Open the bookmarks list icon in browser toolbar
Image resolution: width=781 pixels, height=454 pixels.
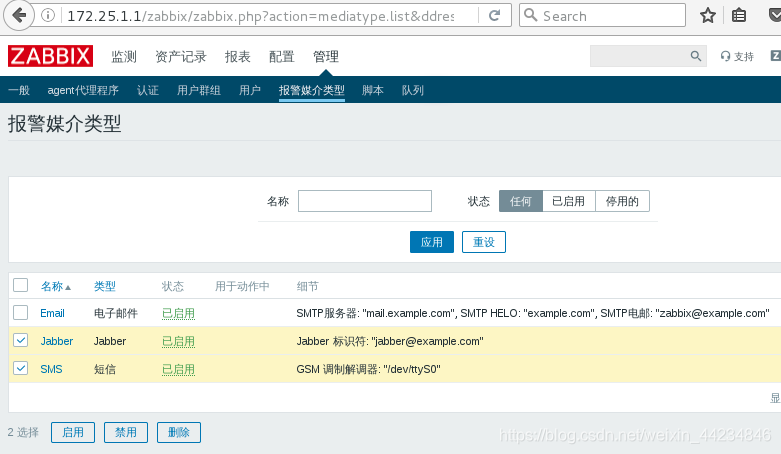[739, 15]
